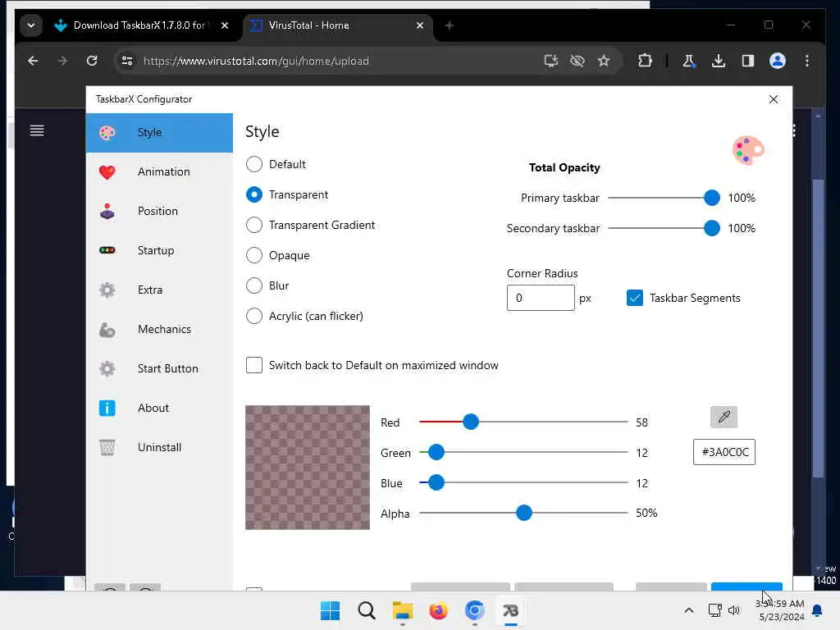Bookmark this page with the star icon
This screenshot has height=630, width=840.
[x=604, y=61]
